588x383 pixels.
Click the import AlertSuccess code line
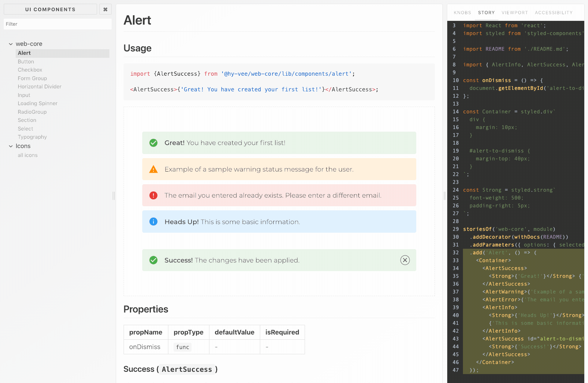(x=243, y=74)
